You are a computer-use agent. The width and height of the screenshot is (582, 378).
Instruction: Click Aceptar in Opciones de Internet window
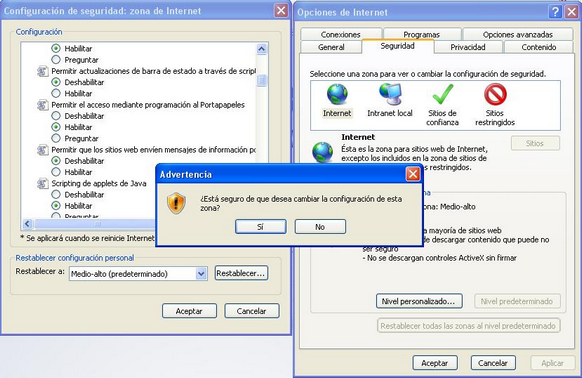pos(435,363)
